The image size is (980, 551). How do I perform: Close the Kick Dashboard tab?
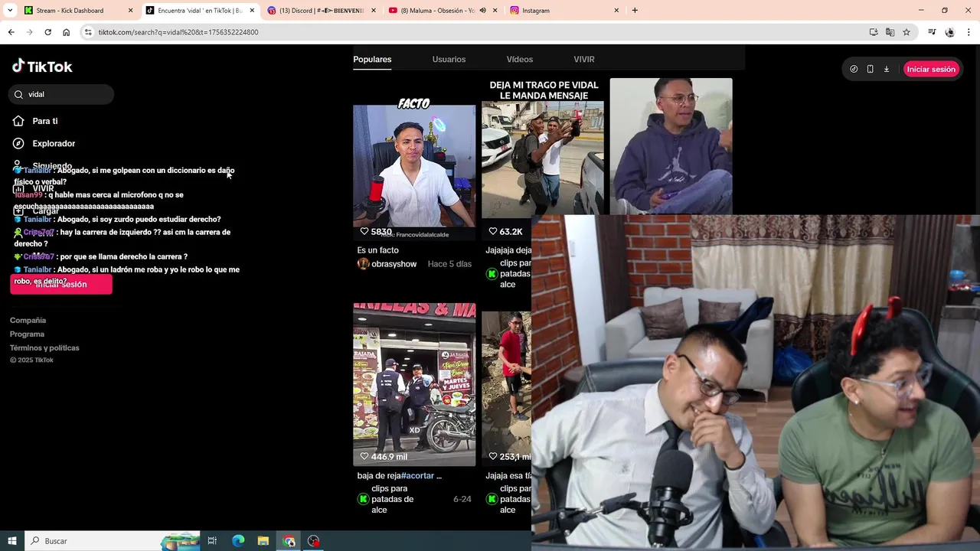point(130,11)
